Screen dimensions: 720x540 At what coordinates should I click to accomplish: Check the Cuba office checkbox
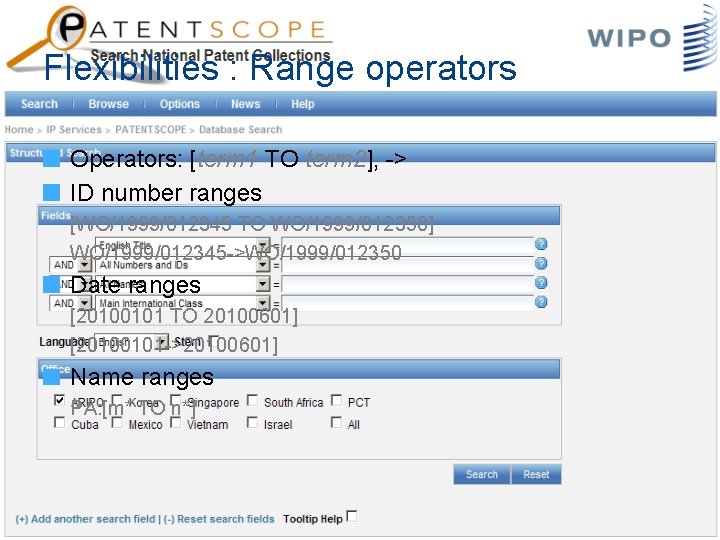pyautogui.click(x=59, y=422)
